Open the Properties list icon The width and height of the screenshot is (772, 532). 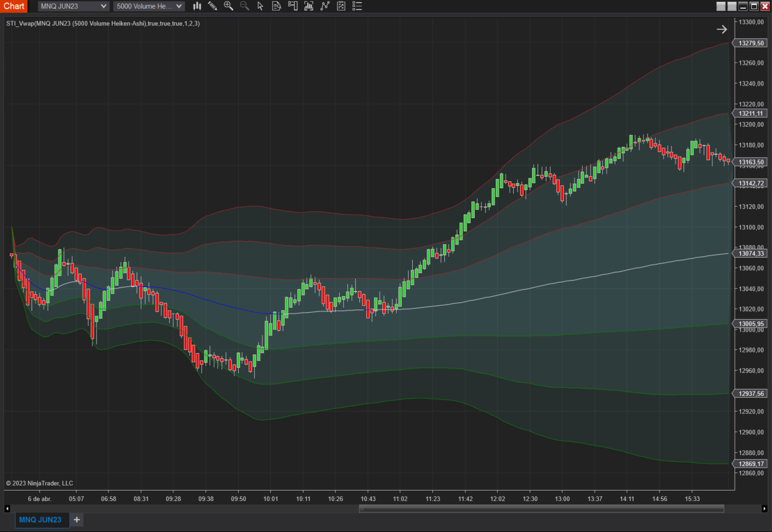click(x=357, y=6)
